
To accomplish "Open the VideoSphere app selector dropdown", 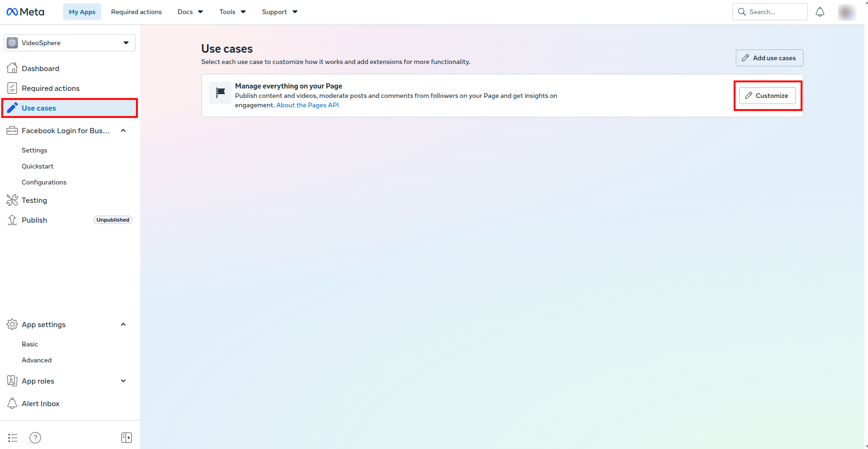I will click(x=70, y=43).
